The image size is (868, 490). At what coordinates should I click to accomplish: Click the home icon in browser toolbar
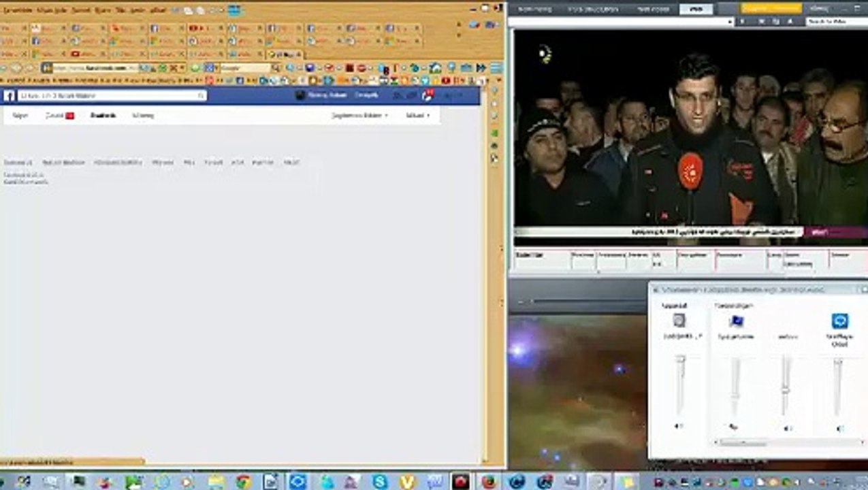(x=436, y=68)
